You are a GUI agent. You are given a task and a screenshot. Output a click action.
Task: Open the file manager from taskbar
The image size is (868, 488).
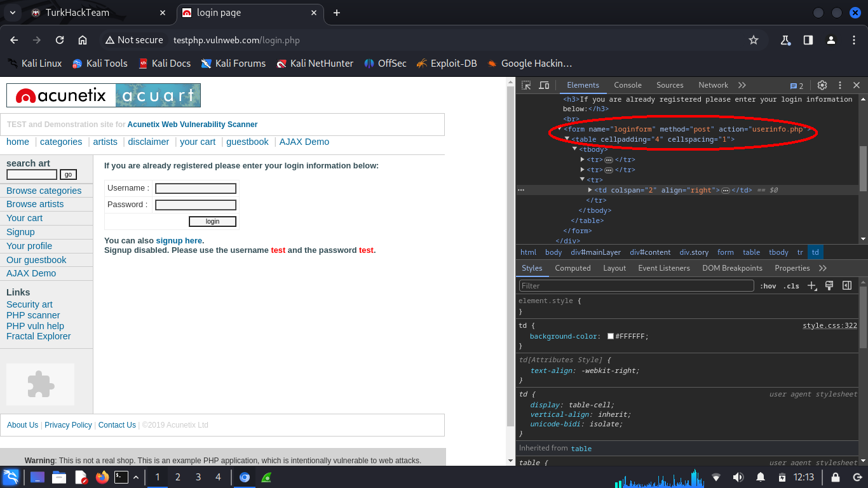coord(59,477)
